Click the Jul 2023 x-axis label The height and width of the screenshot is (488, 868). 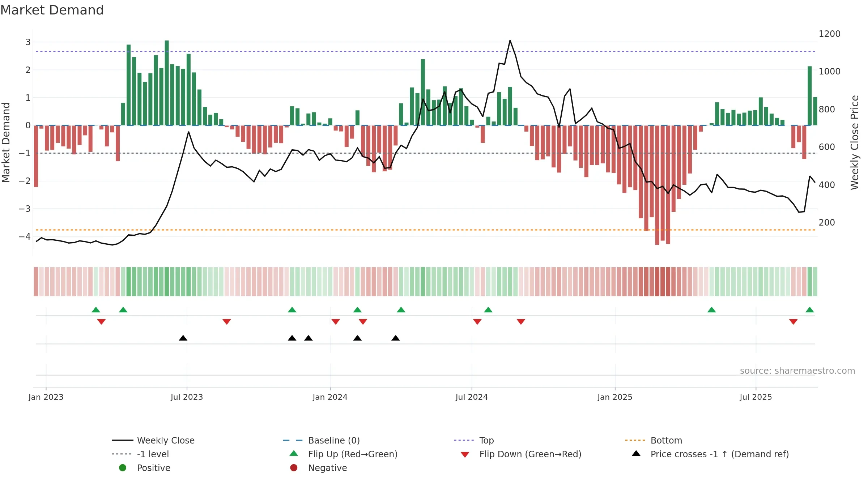(187, 397)
